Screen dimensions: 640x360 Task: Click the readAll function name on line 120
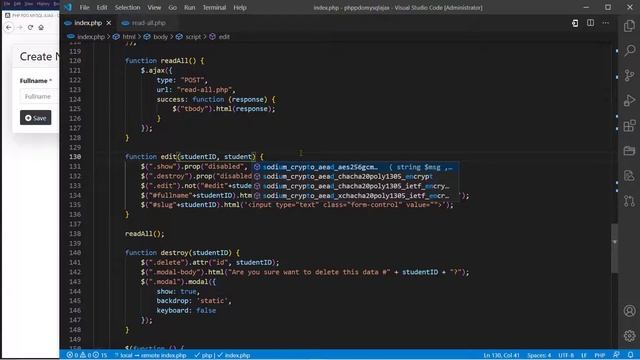[x=174, y=61]
